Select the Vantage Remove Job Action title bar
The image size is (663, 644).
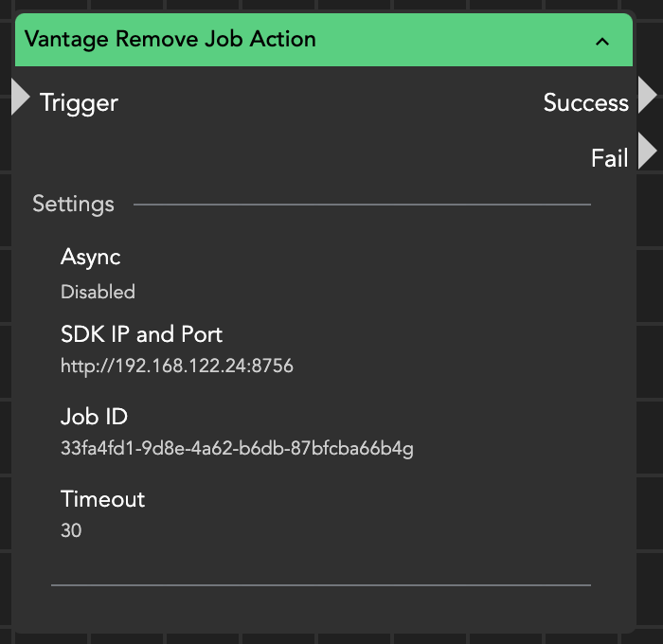click(284, 40)
